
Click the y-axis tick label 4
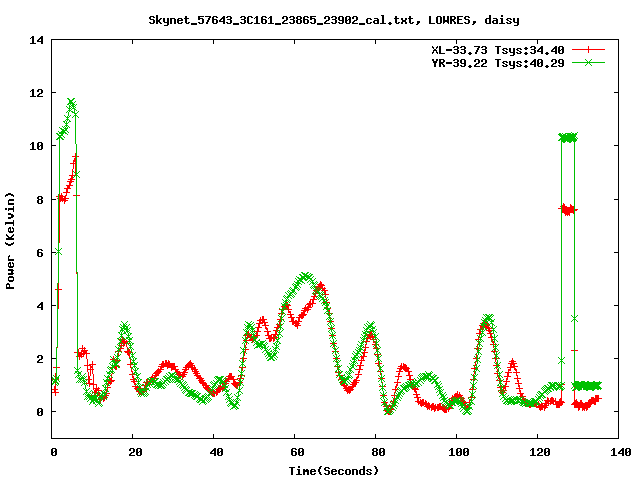tap(40, 306)
